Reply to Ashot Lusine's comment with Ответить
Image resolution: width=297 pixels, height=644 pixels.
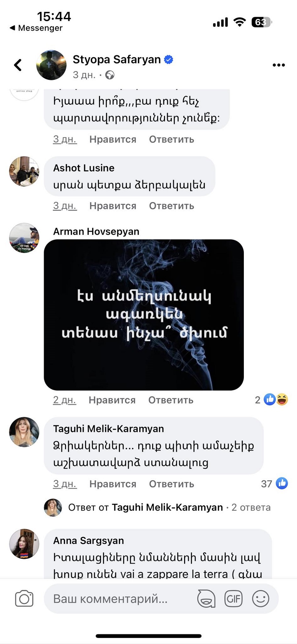point(172,206)
